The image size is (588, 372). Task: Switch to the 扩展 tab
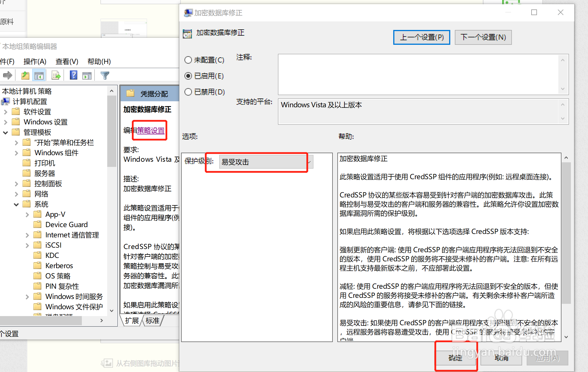coord(132,321)
